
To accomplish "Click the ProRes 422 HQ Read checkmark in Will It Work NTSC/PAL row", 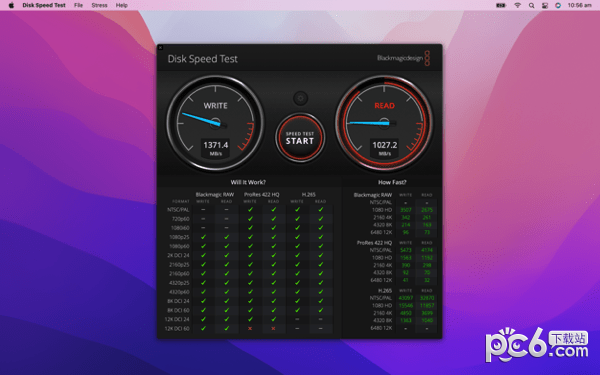I will tap(273, 209).
